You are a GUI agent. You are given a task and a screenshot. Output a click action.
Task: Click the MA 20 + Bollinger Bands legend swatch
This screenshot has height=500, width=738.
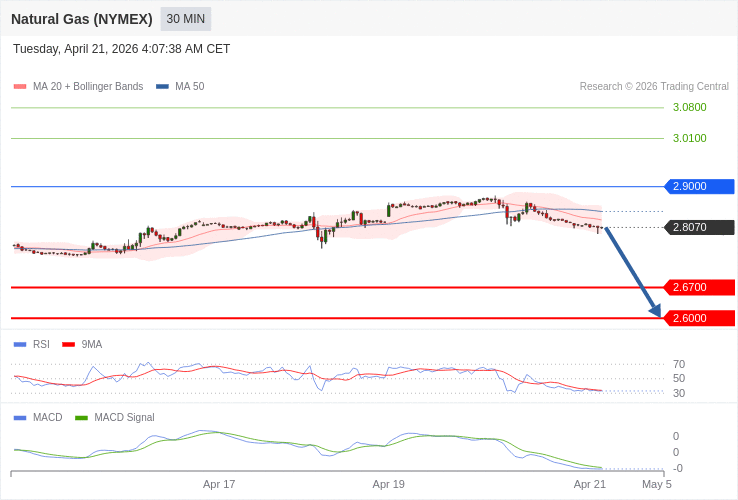20,87
